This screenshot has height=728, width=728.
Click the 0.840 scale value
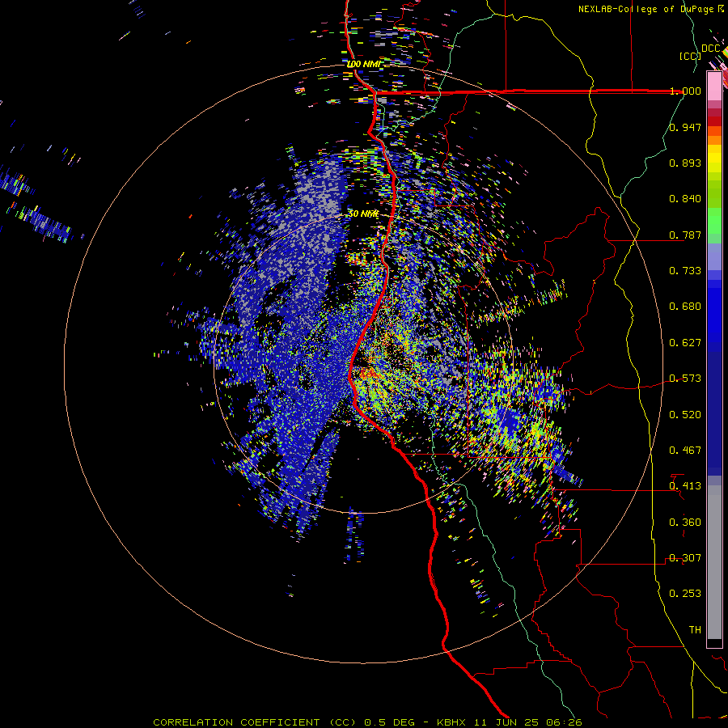(x=685, y=199)
